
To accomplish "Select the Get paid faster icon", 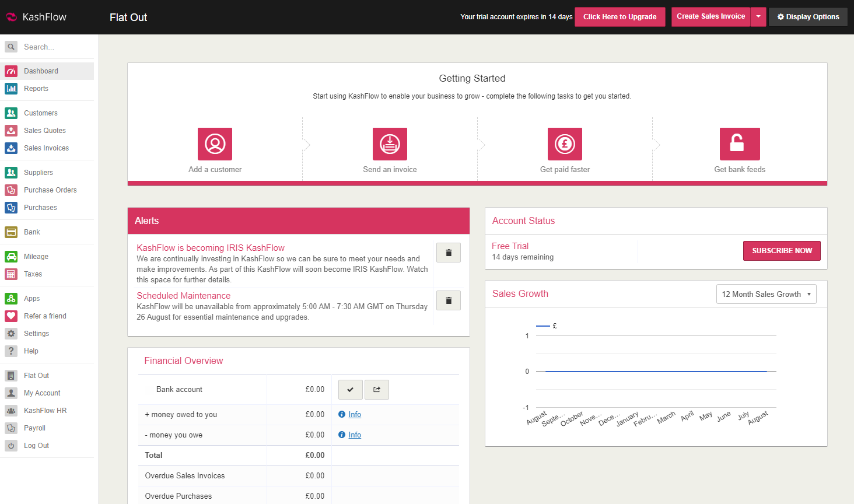I will coord(565,144).
